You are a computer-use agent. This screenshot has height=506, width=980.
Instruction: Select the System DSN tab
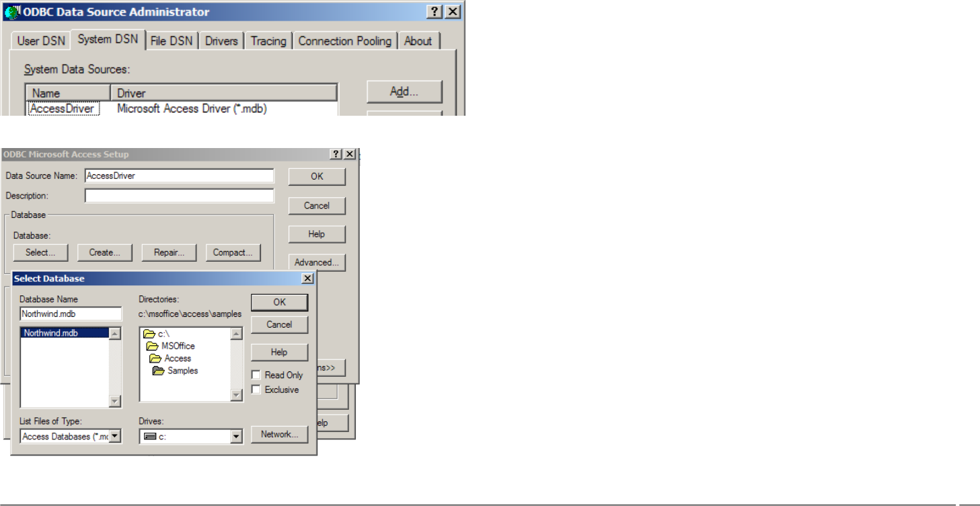tap(108, 39)
